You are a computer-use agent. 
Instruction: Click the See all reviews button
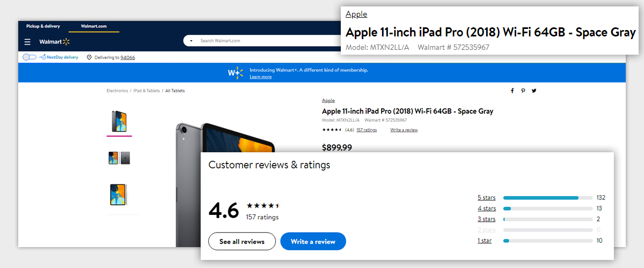(242, 242)
